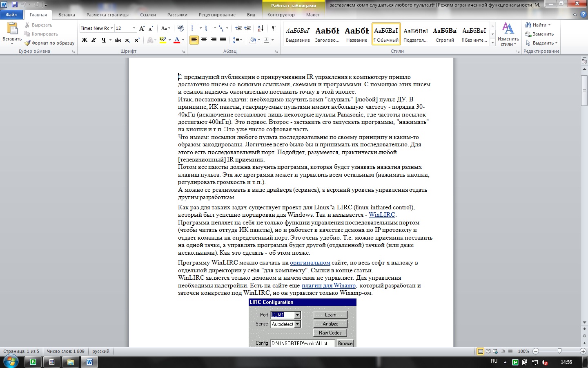This screenshot has height=368, width=588.
Task: Click decrease indent icon
Action: [238, 28]
